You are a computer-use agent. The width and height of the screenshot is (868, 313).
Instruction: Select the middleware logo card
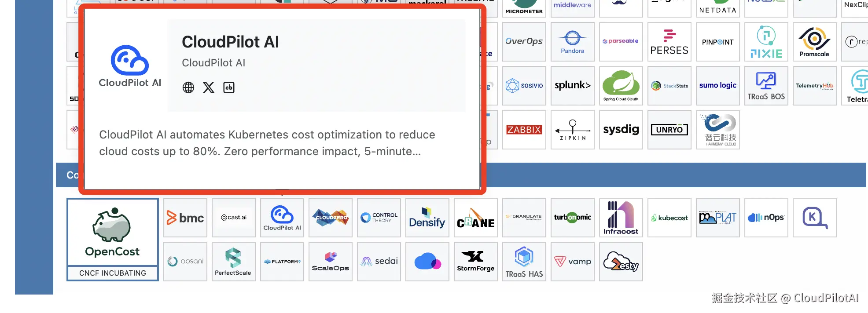click(x=573, y=8)
